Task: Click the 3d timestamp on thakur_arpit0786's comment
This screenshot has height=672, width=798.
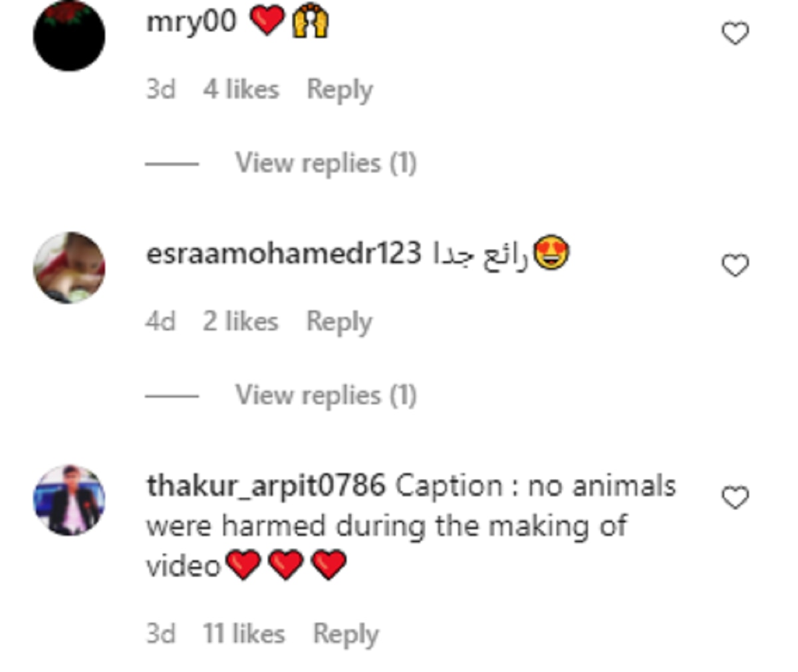Action: [161, 633]
